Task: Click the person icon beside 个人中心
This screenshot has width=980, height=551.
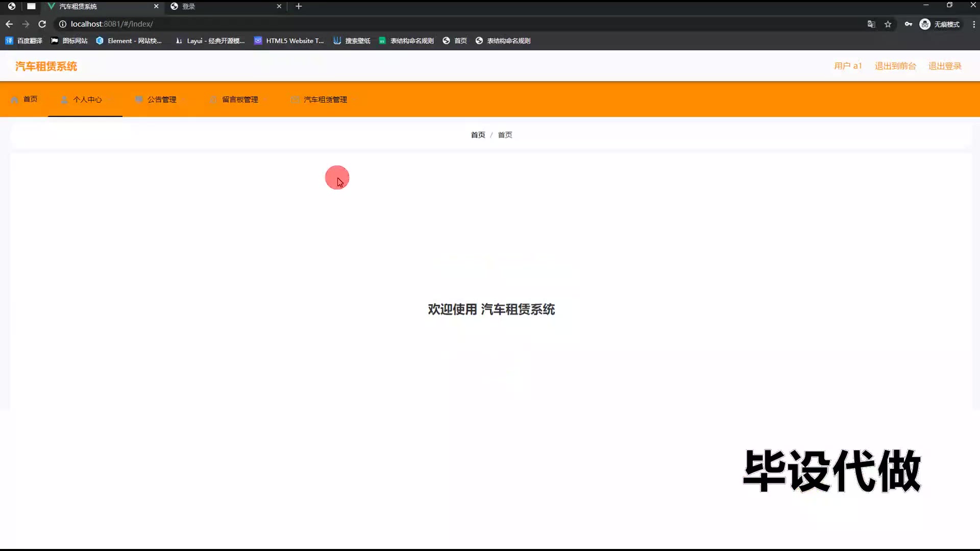Action: coord(64,99)
